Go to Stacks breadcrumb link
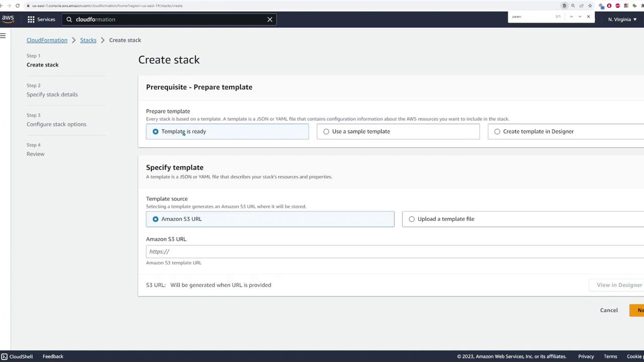Image resolution: width=644 pixels, height=362 pixels. tap(88, 40)
